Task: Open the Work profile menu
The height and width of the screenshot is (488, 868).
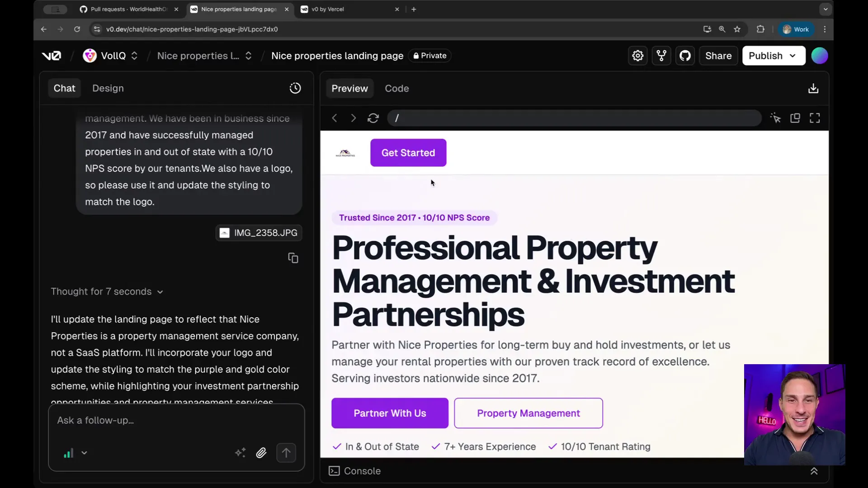Action: (796, 29)
